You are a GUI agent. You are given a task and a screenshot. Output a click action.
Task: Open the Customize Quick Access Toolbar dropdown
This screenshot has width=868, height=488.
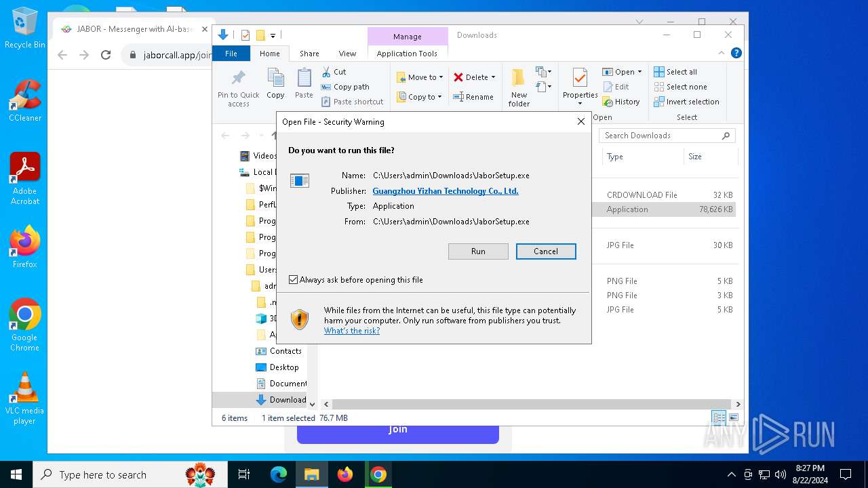(273, 35)
